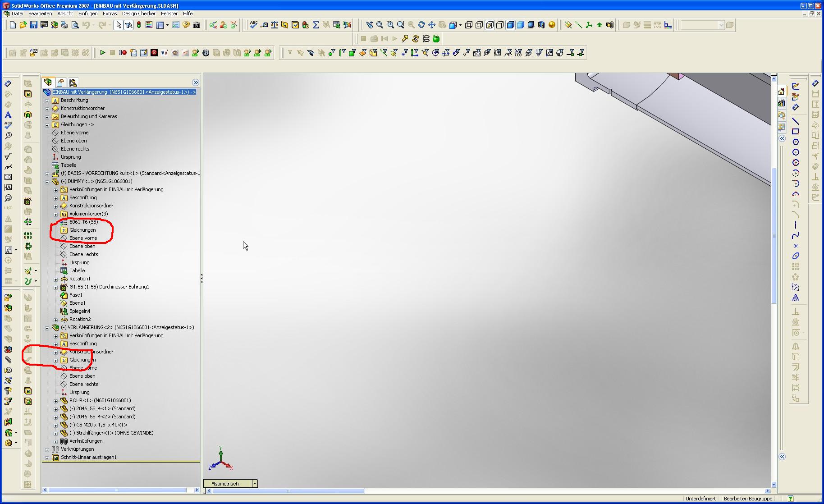Toggle the Filter Faces selection filter
This screenshot has height=504, width=824.
click(352, 53)
